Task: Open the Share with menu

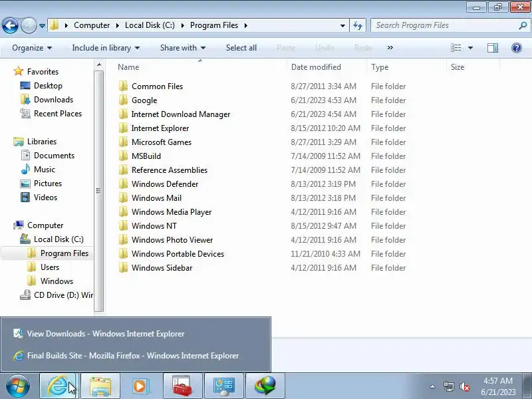Action: (x=182, y=48)
